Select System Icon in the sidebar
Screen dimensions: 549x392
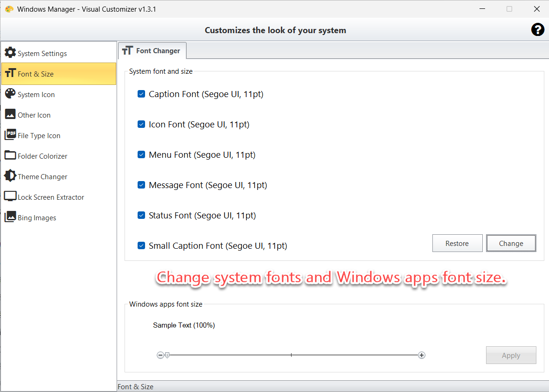click(x=59, y=94)
